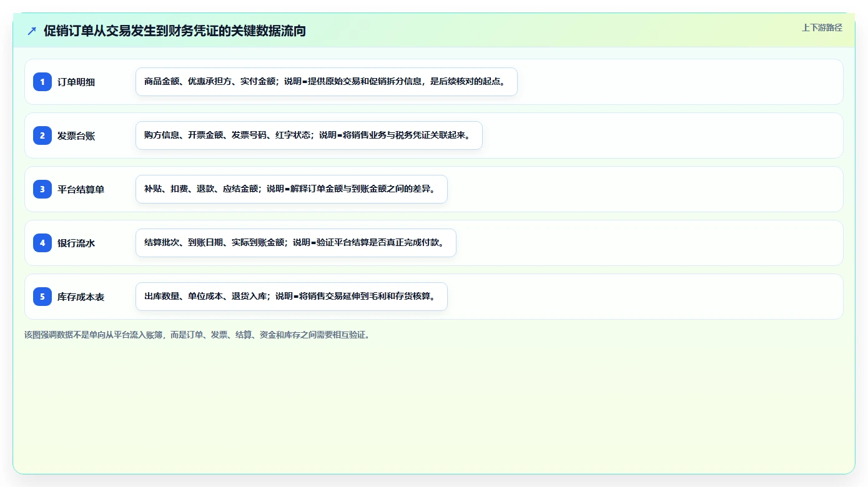Click the step 5 number badge
This screenshot has width=868, height=487.
click(x=42, y=297)
